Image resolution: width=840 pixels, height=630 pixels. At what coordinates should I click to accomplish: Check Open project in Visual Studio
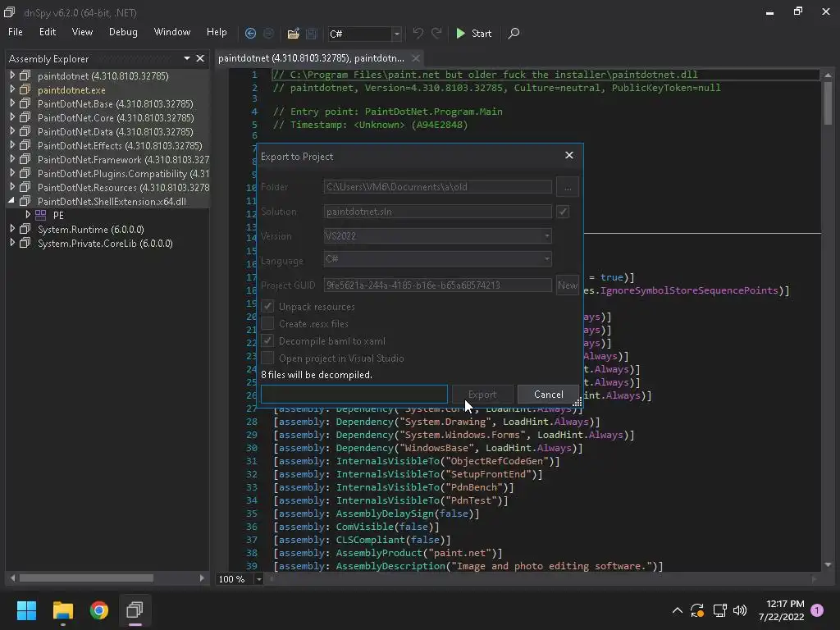point(268,358)
